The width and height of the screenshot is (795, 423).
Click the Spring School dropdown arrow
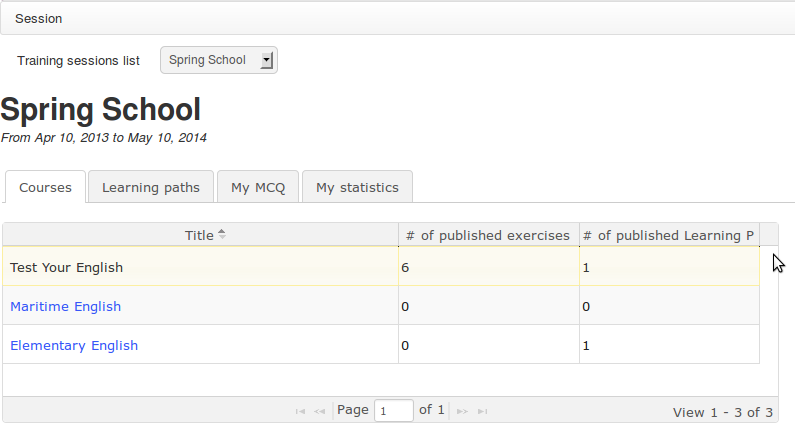coord(266,60)
